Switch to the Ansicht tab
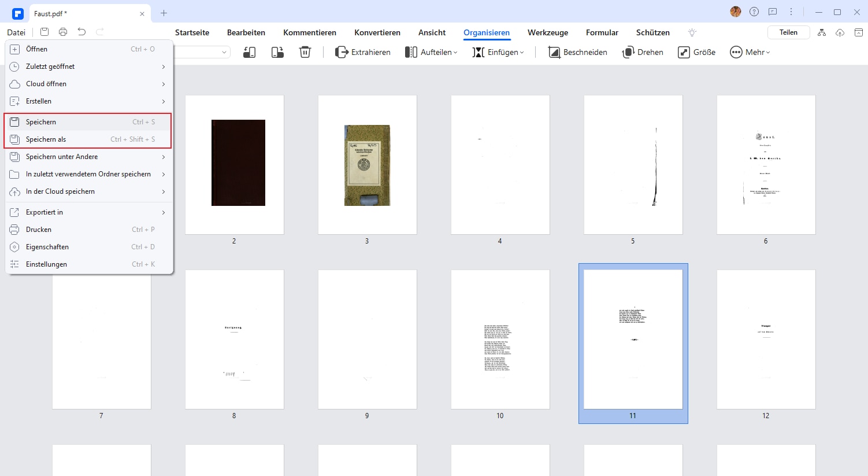 click(432, 32)
